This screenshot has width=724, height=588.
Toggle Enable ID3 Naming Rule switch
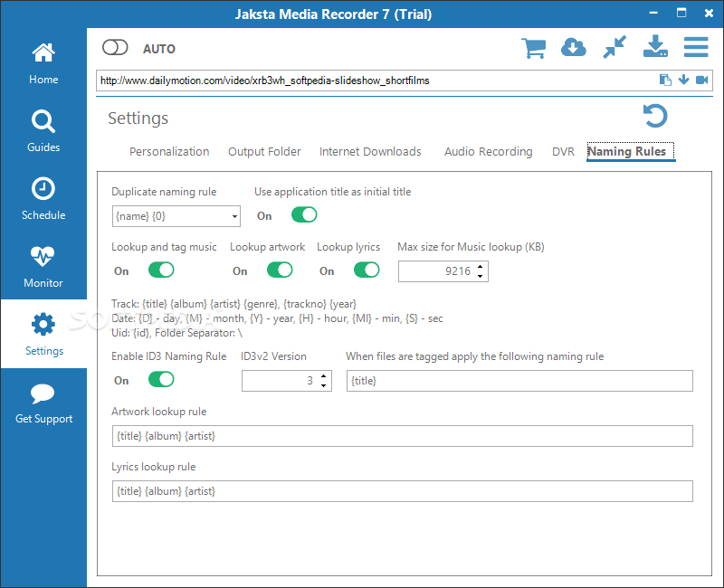(161, 379)
